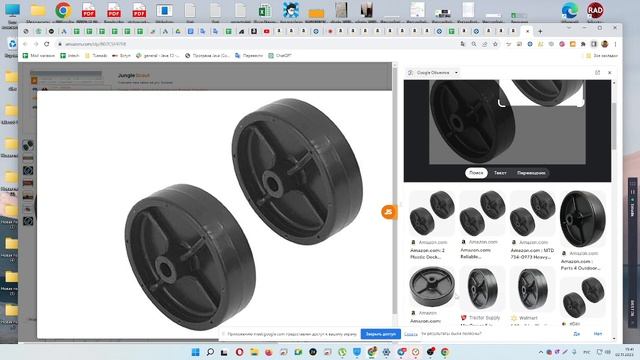Open the Recycle Bin on desktop
Viewport: 640px width, 360px height.
pyautogui.click(x=11, y=46)
